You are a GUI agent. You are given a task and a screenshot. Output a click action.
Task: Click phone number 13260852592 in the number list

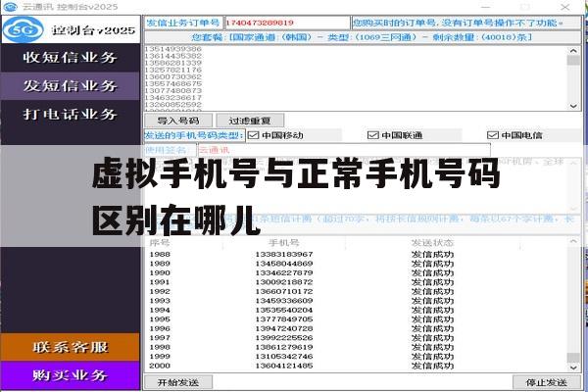click(173, 104)
